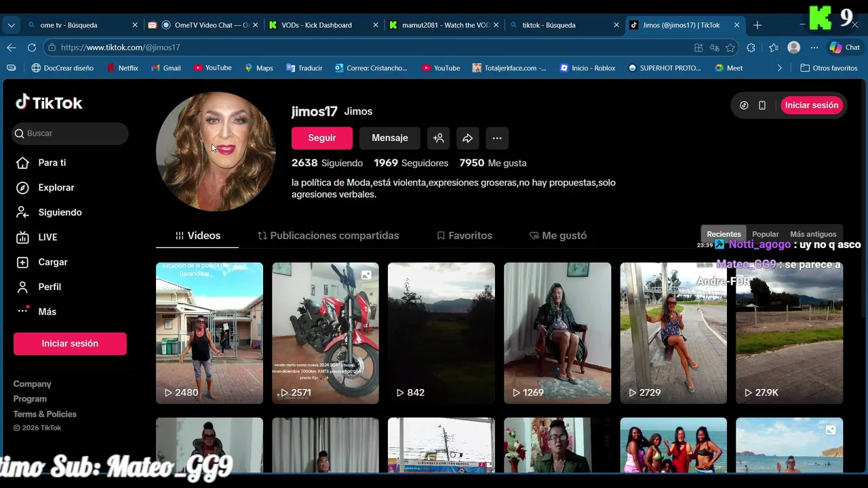Sort videos by Popular
Image resolution: width=868 pixels, height=488 pixels.
[766, 234]
